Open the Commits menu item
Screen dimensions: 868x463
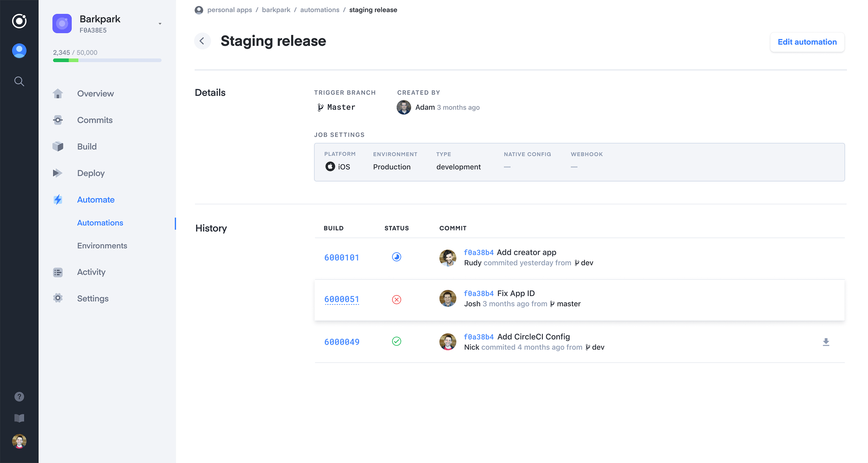[x=95, y=120]
